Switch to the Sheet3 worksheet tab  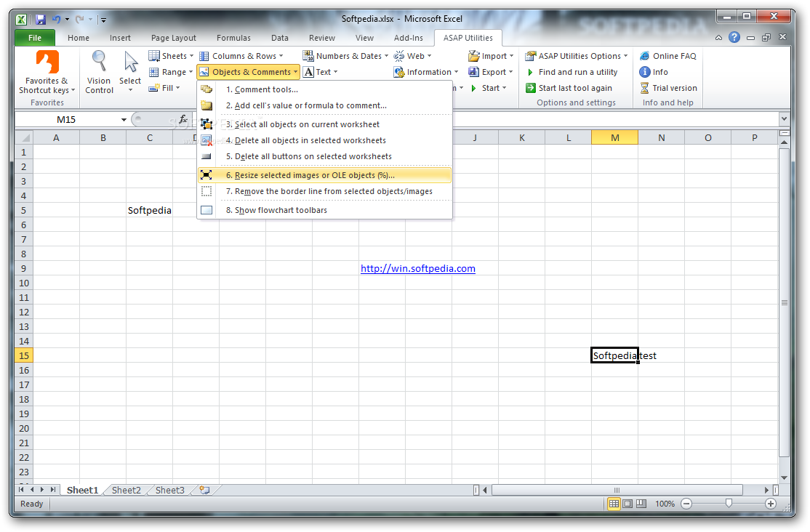(x=170, y=490)
